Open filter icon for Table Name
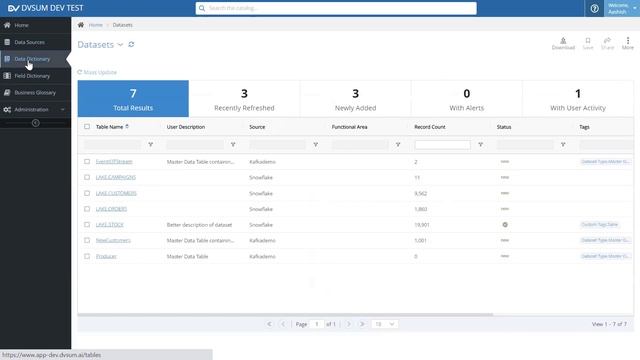 pyautogui.click(x=151, y=144)
